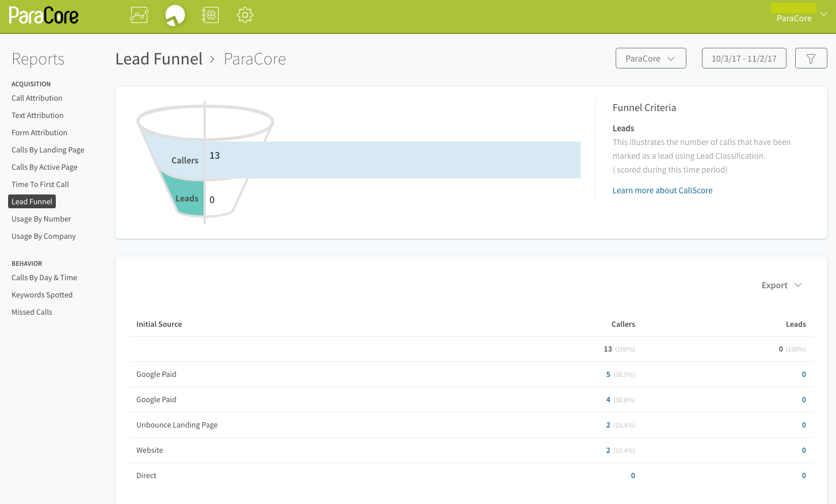The height and width of the screenshot is (504, 836).
Task: Click the 0 leads link for Unbounce Landing Page
Action: (x=804, y=425)
